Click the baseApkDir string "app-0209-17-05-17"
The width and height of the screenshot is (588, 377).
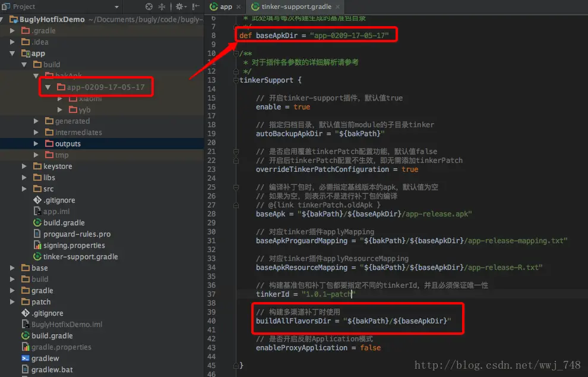pyautogui.click(x=349, y=35)
